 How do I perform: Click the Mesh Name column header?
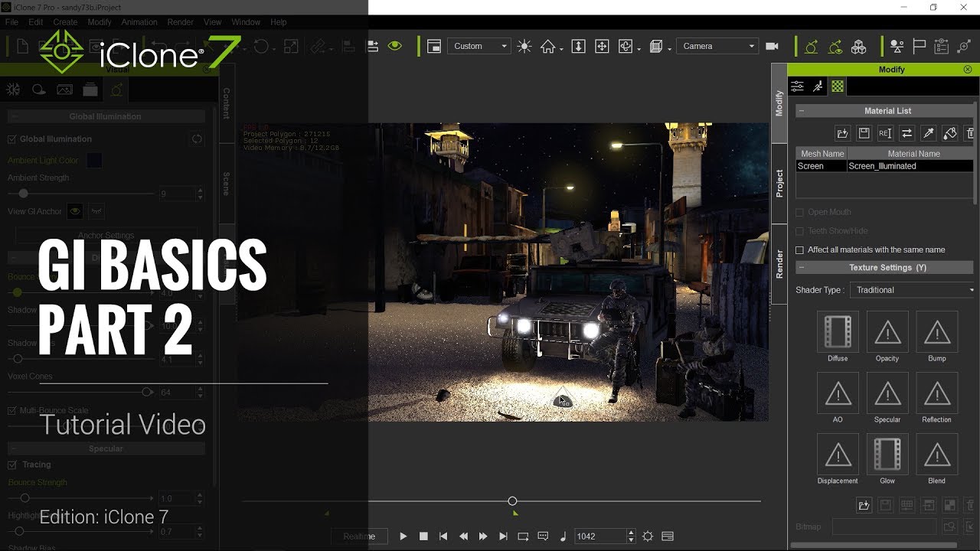pyautogui.click(x=822, y=154)
